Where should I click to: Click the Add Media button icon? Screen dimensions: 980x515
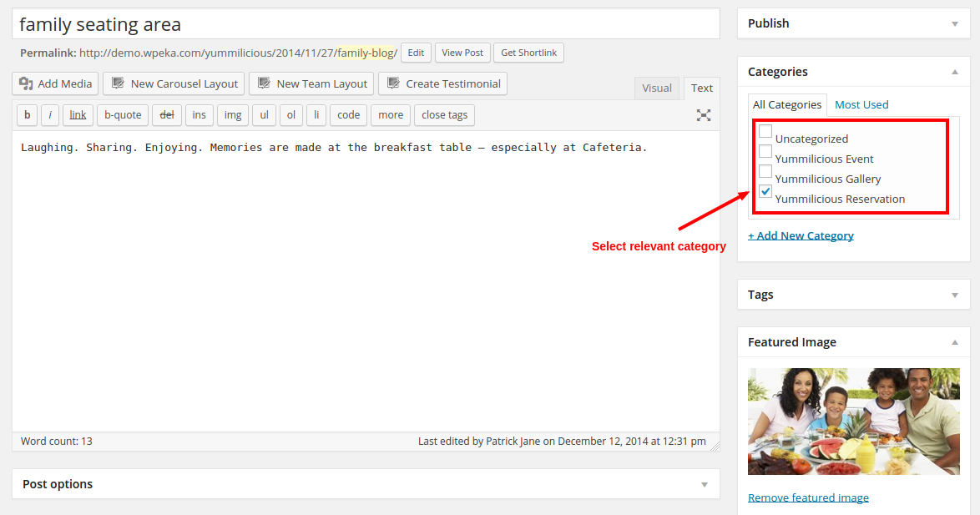26,83
